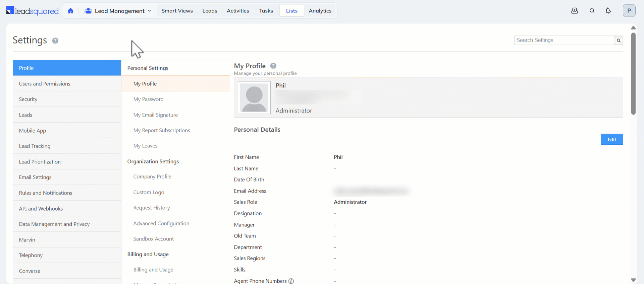Click the Sales Role value Administrator
Screen dimensions: 644x284
point(350,202)
